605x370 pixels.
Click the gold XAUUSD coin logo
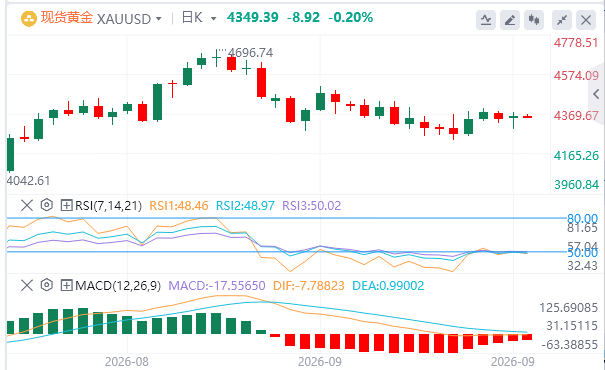click(29, 19)
